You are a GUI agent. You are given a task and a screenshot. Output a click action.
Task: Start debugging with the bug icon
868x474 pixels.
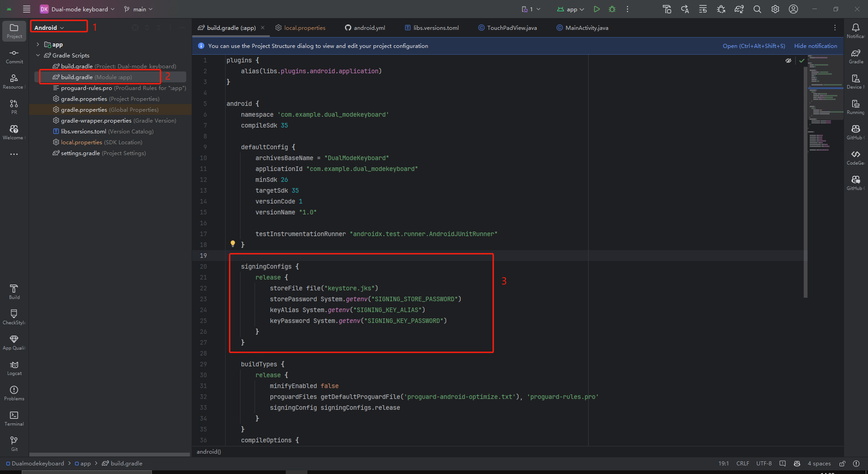point(612,9)
